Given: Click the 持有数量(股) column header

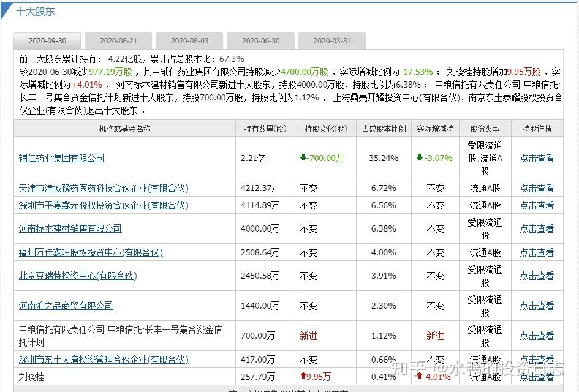Looking at the screenshot, I should point(265,129).
